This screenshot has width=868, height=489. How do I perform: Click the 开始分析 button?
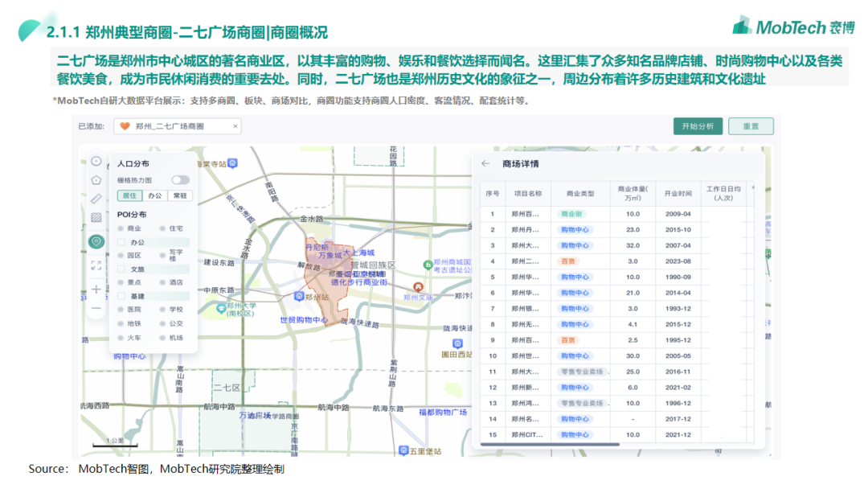[698, 126]
